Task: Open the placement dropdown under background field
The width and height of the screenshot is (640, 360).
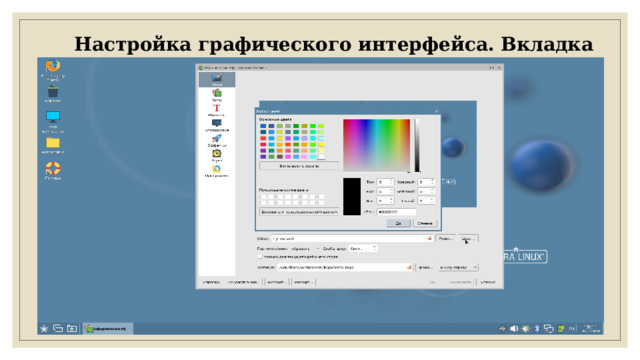Action: 306,248
